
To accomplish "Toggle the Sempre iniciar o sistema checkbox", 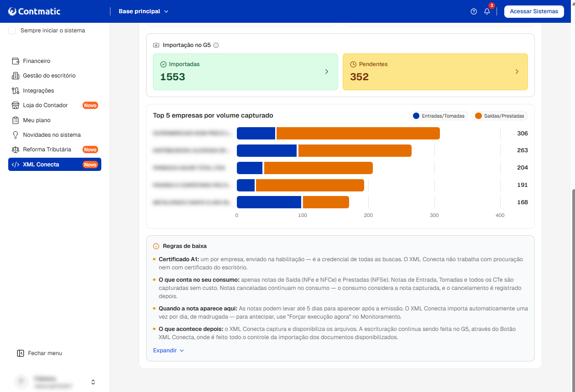I will (x=12, y=31).
